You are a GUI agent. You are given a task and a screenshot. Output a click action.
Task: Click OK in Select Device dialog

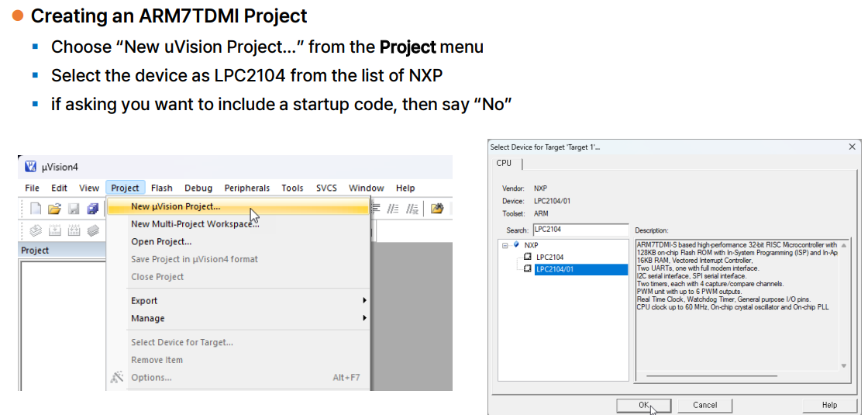coord(644,405)
